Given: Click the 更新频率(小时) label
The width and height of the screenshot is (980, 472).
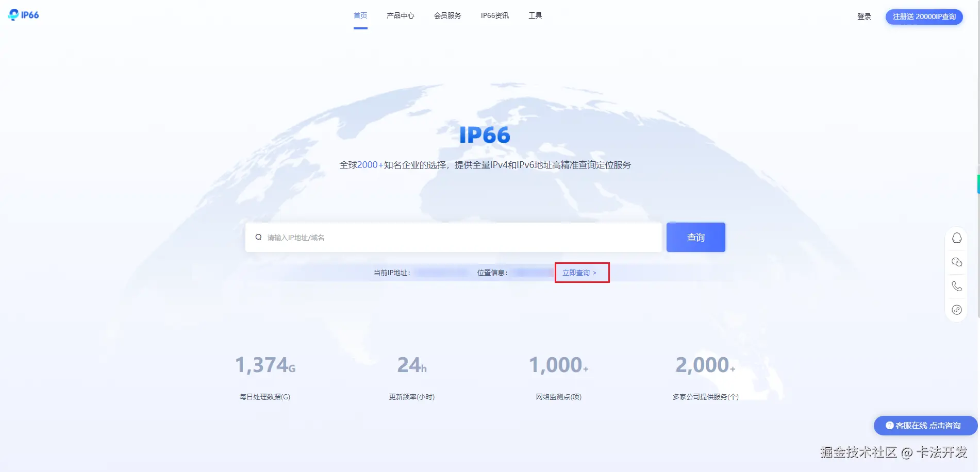Looking at the screenshot, I should point(412,397).
